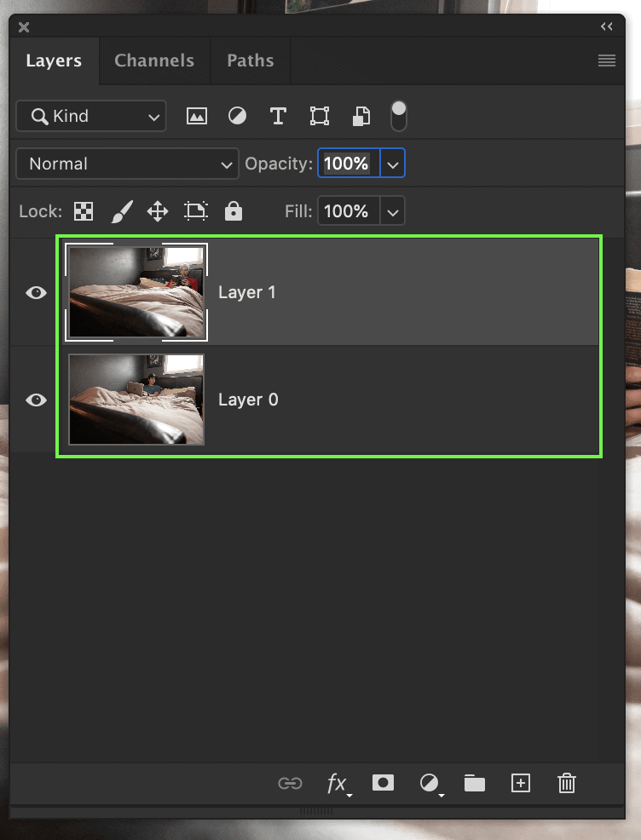Click the Fill label
Viewport: 641px width, 840px height.
[x=298, y=211]
